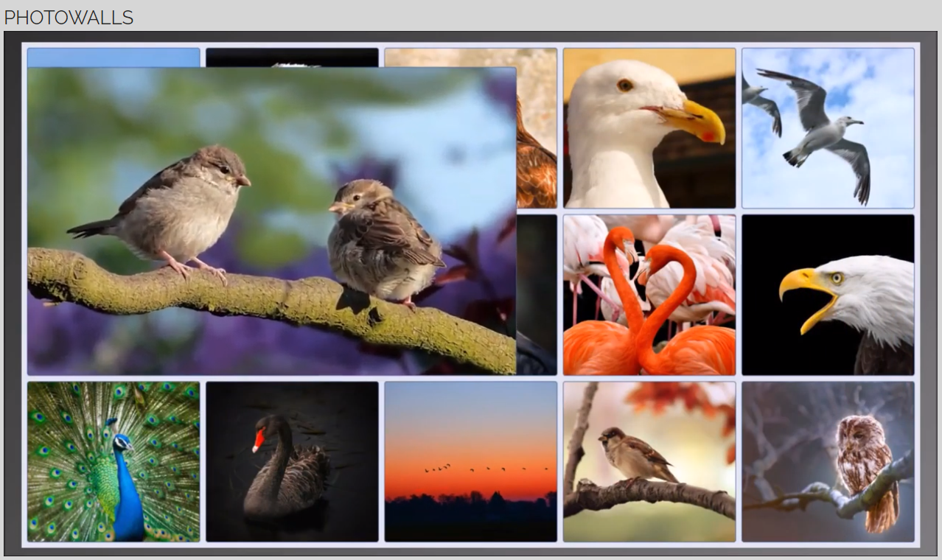Open the seagull head close-up photo

649,128
